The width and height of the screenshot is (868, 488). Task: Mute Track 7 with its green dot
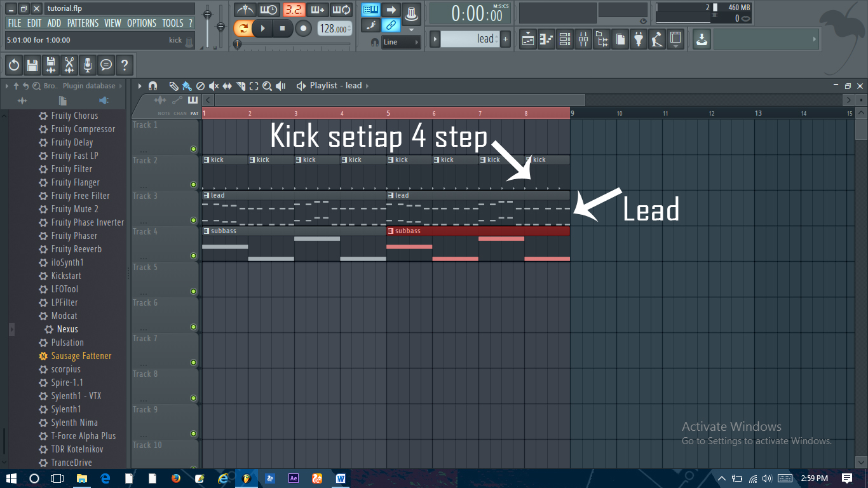tap(193, 363)
